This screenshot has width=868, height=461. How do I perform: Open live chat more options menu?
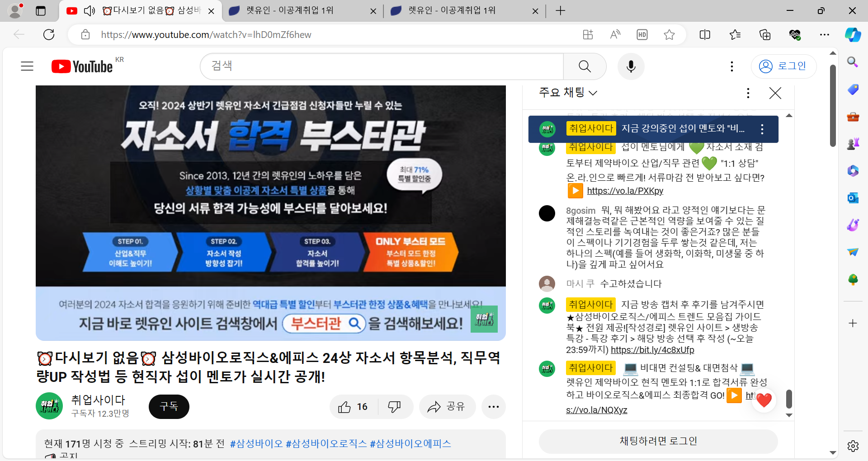[748, 93]
